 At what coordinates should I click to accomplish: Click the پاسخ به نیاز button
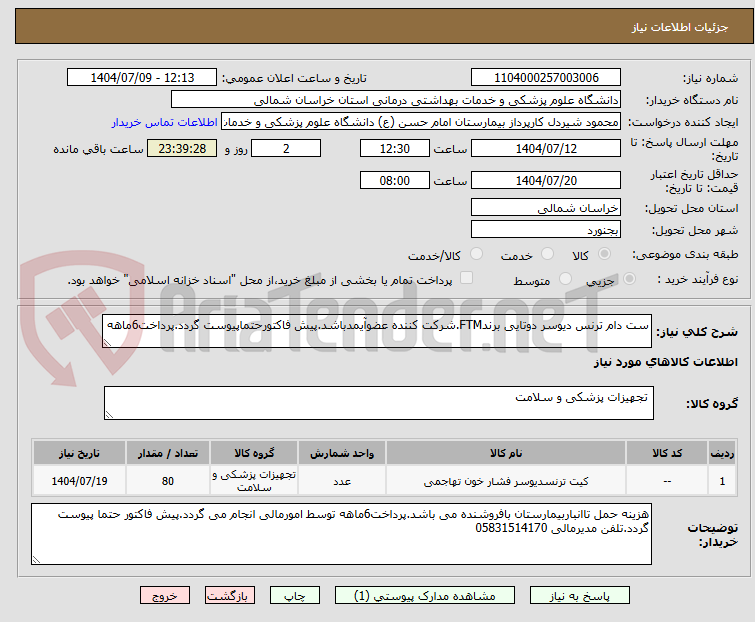579,596
